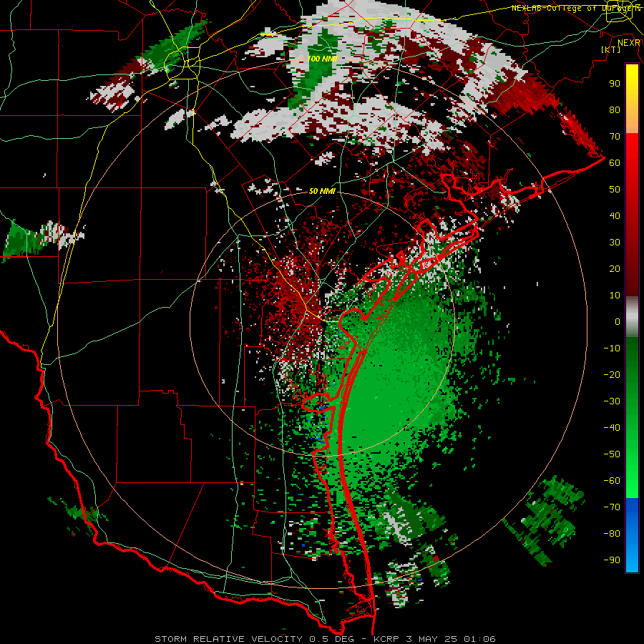Image resolution: width=644 pixels, height=644 pixels.
Task: Click the "50 NMI" range ring label
Action: 322,191
